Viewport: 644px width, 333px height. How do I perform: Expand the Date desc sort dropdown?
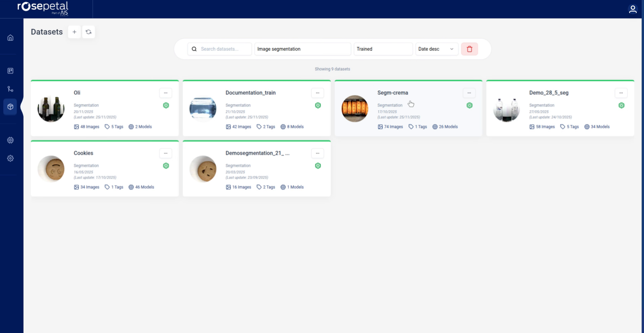(x=436, y=49)
